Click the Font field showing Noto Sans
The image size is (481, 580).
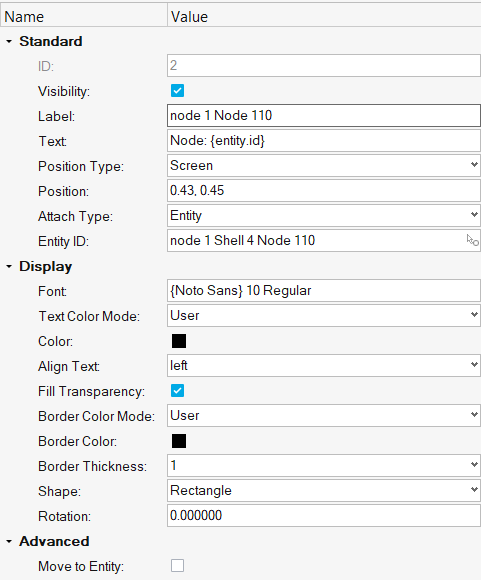point(324,290)
